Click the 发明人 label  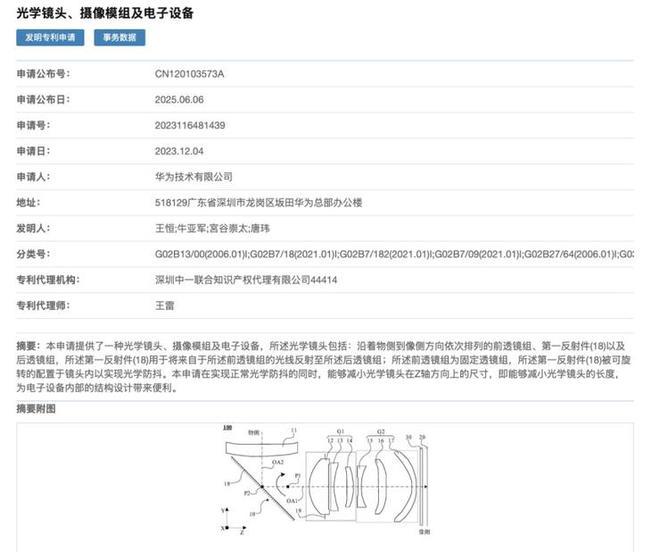pyautogui.click(x=33, y=228)
